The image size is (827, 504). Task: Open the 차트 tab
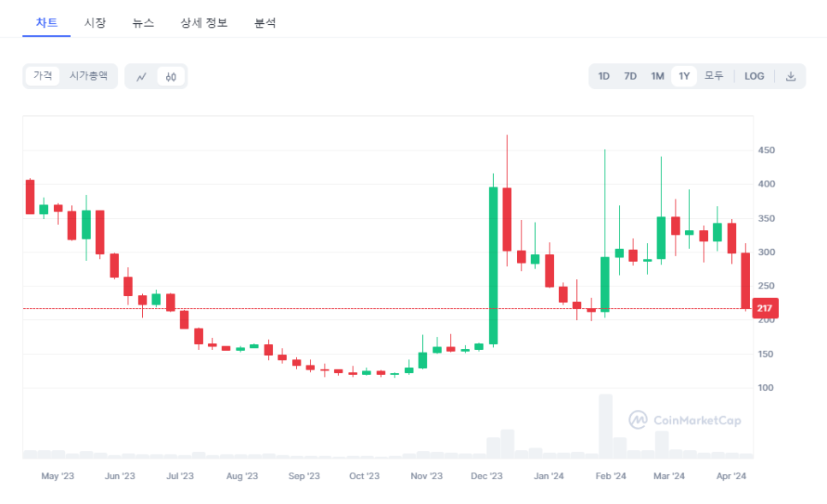coord(46,22)
